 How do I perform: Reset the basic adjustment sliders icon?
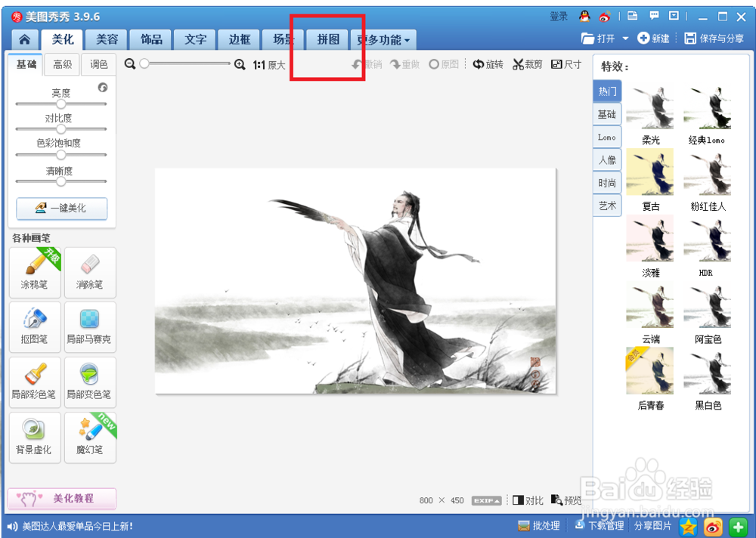(103, 87)
